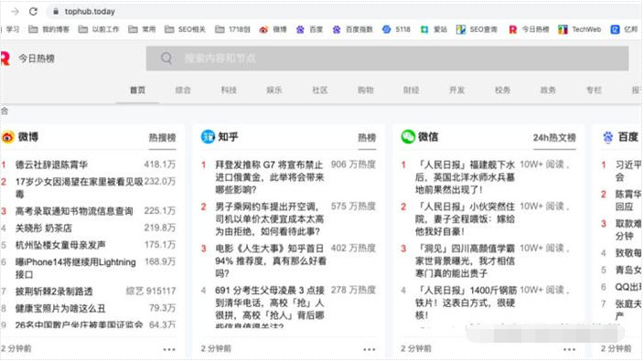Image resolution: width=644 pixels, height=361 pixels.
Task: Open the 微博 bookmark in bookmarks bar
Action: [273, 29]
